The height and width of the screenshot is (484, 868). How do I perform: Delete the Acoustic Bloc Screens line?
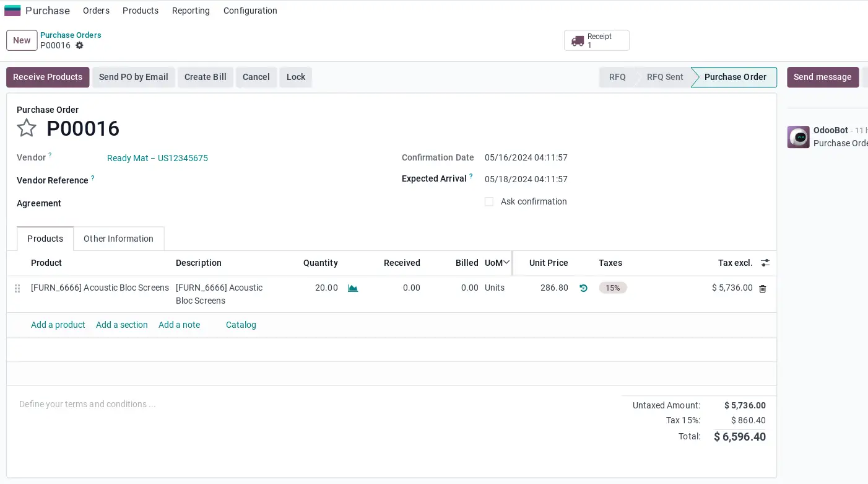(762, 289)
